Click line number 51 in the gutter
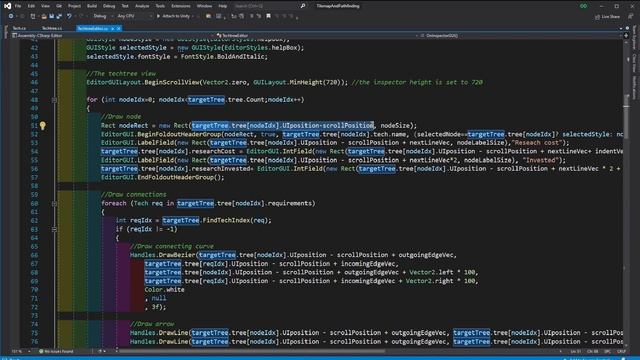The height and width of the screenshot is (360, 640). click(34, 126)
